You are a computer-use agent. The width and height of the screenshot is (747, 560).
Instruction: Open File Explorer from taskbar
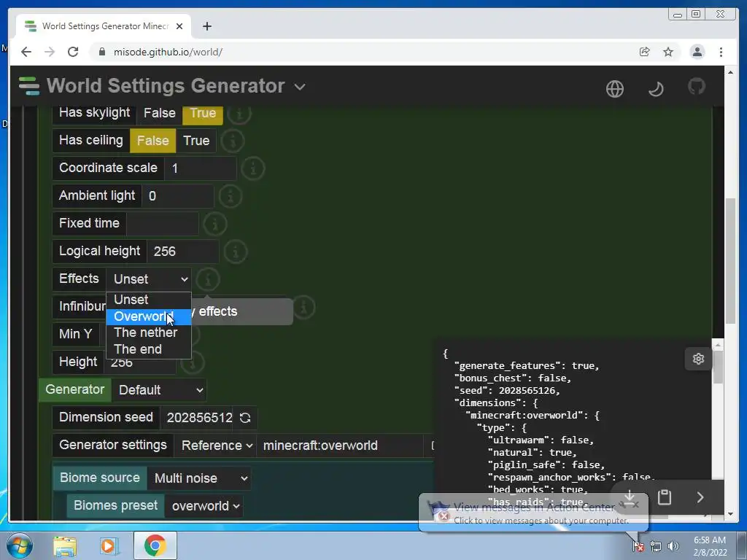(65, 545)
